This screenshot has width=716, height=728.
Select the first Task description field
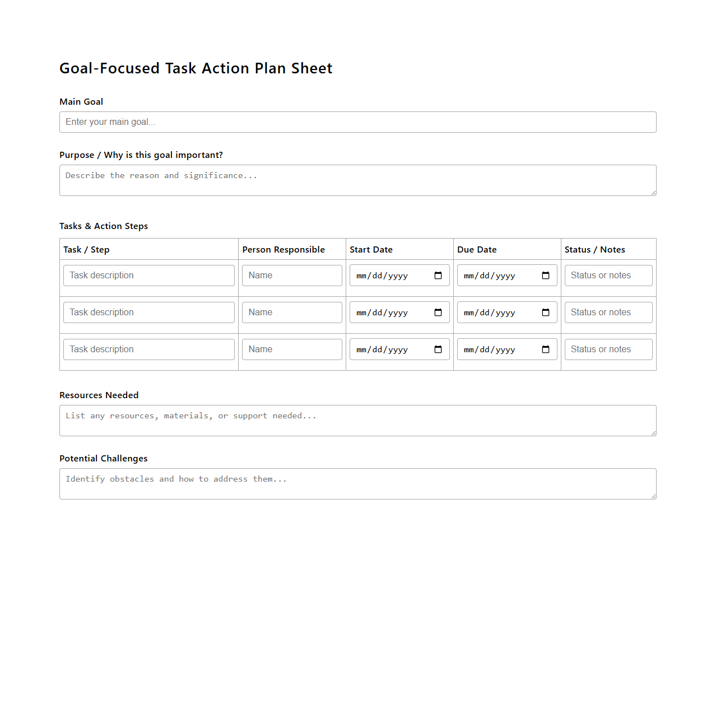(148, 275)
